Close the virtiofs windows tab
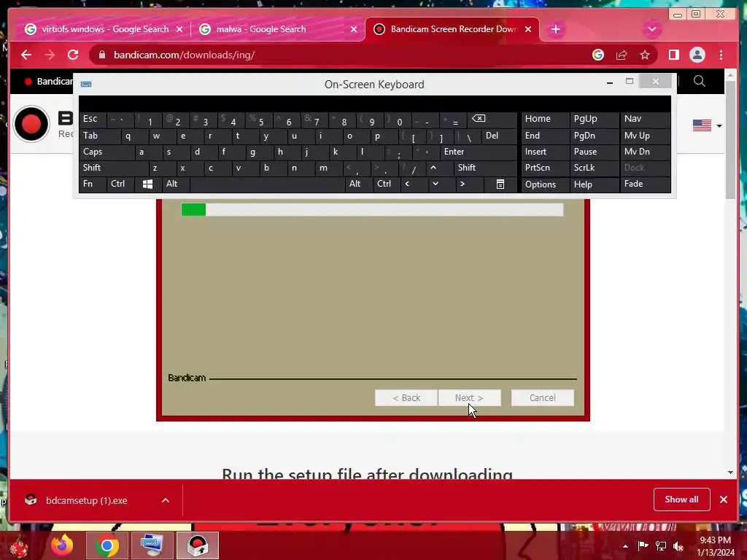This screenshot has width=747, height=560. pyautogui.click(x=179, y=29)
